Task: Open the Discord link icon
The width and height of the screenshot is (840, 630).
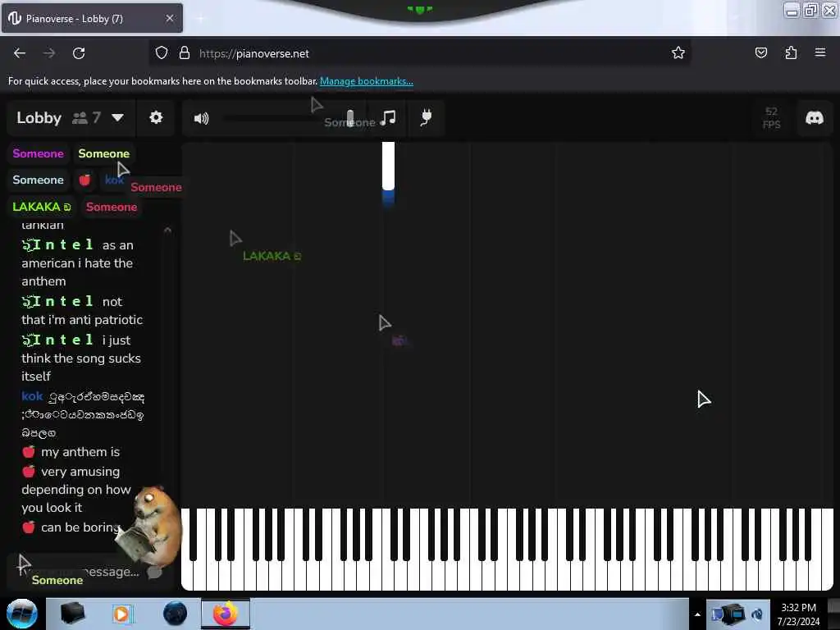Action: pyautogui.click(x=815, y=118)
